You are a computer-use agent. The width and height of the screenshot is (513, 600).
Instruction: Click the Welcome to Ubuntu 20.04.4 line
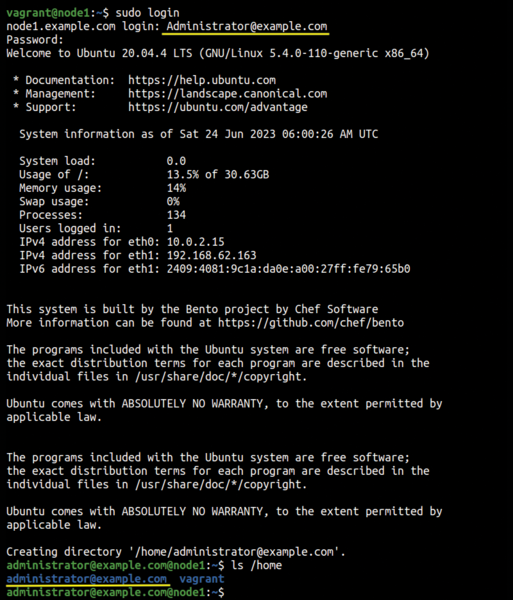[x=218, y=53]
